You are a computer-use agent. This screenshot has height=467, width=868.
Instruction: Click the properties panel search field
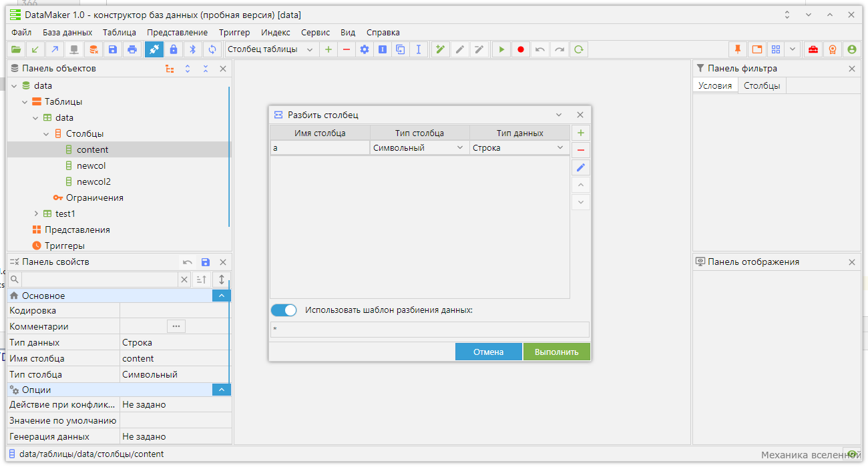[99, 280]
